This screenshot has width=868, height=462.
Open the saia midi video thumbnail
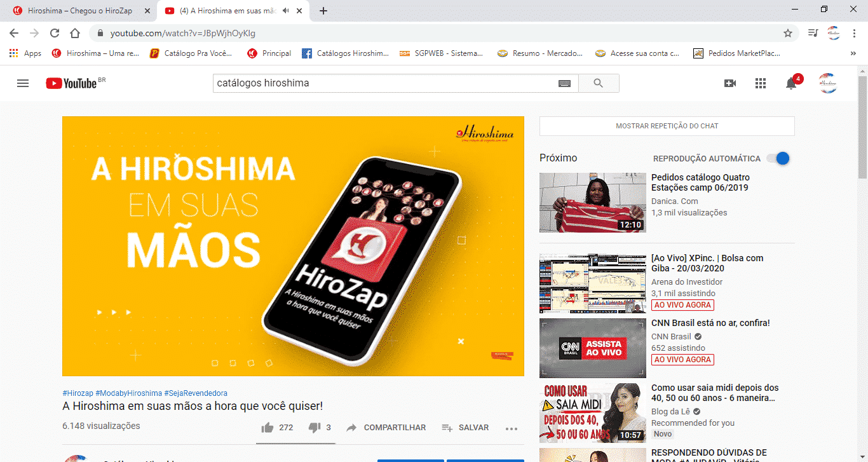click(593, 412)
